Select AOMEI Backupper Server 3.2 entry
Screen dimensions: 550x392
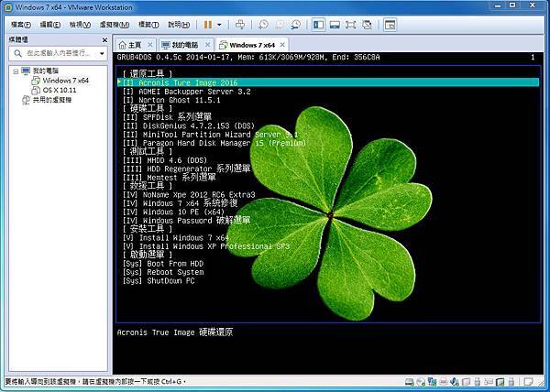187,92
